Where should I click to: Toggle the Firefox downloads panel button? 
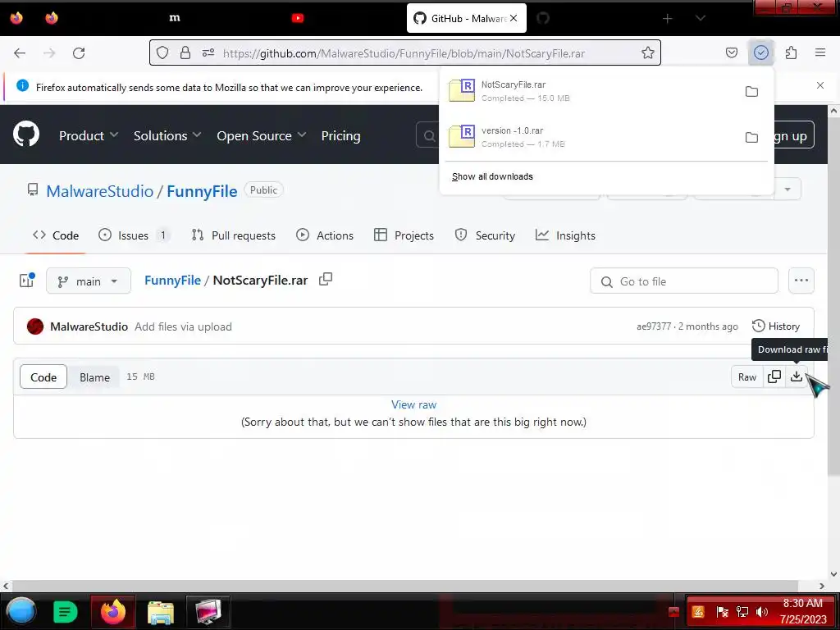(760, 52)
